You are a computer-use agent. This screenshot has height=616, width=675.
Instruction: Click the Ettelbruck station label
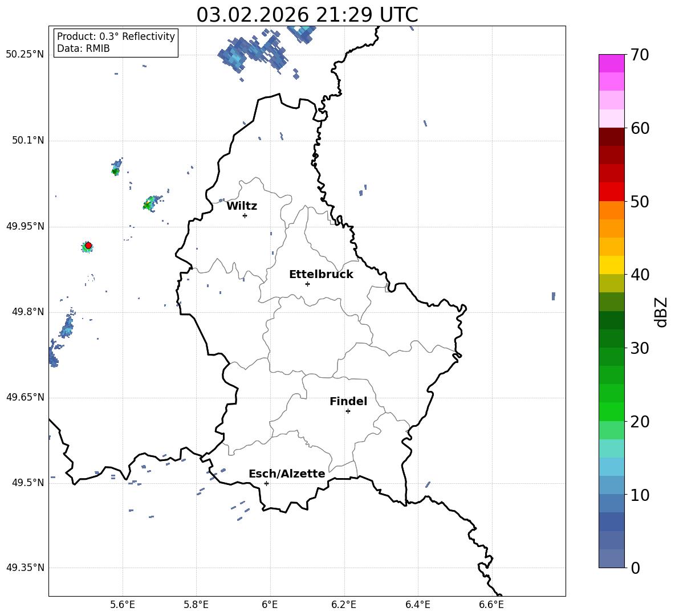[x=321, y=275]
